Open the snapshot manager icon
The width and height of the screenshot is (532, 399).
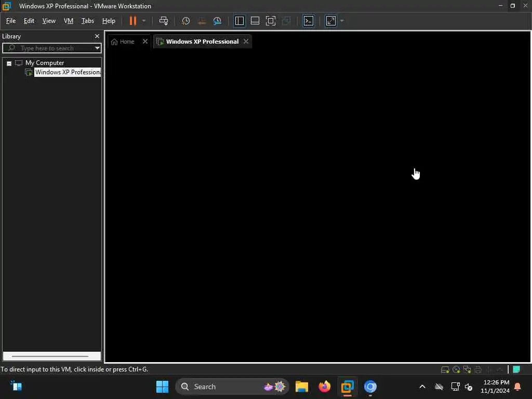[217, 21]
